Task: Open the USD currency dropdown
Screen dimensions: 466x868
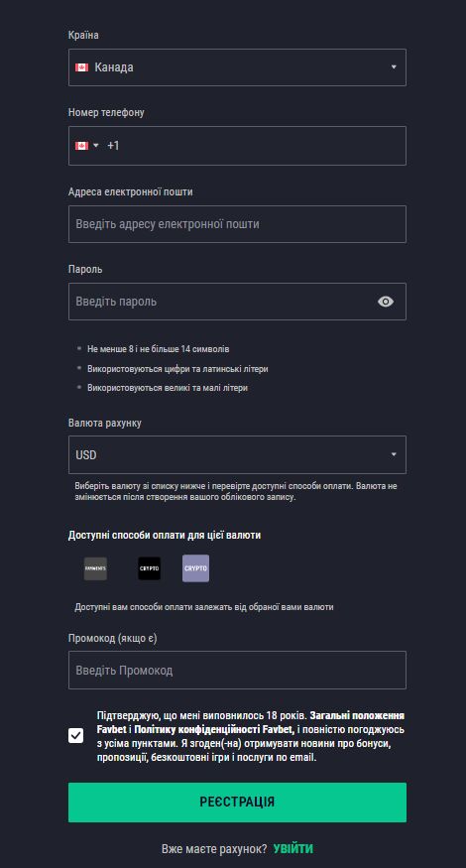Action: click(237, 455)
